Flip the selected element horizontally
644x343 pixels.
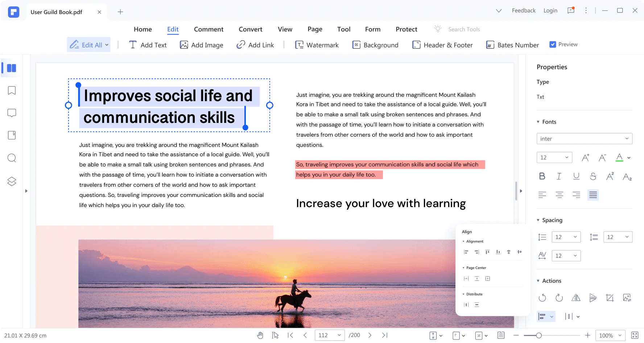coord(576,297)
